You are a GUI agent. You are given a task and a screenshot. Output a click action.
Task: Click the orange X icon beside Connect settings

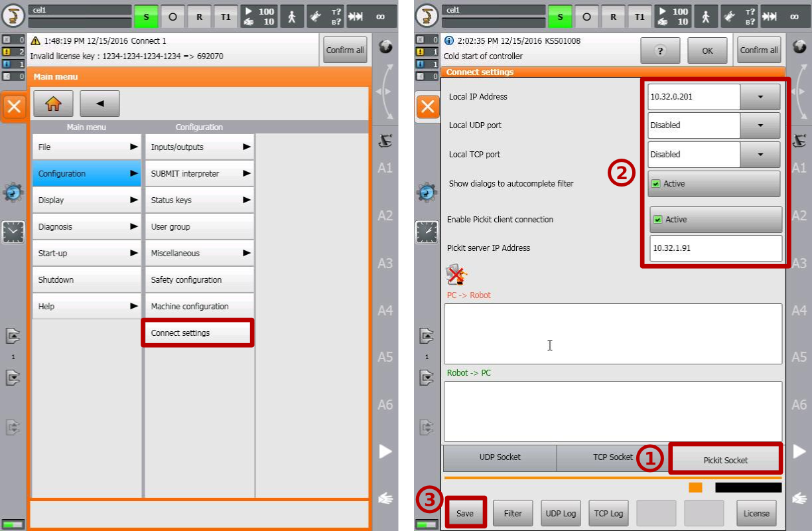pyautogui.click(x=428, y=107)
